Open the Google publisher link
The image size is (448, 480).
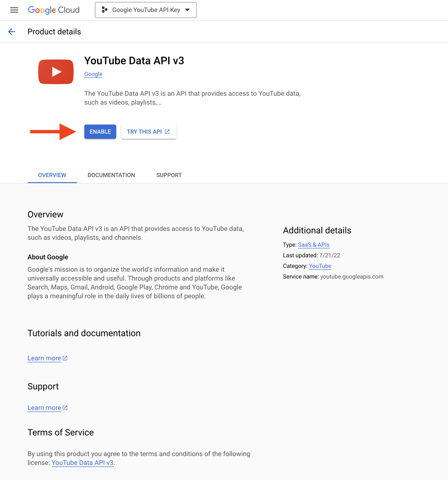click(93, 74)
